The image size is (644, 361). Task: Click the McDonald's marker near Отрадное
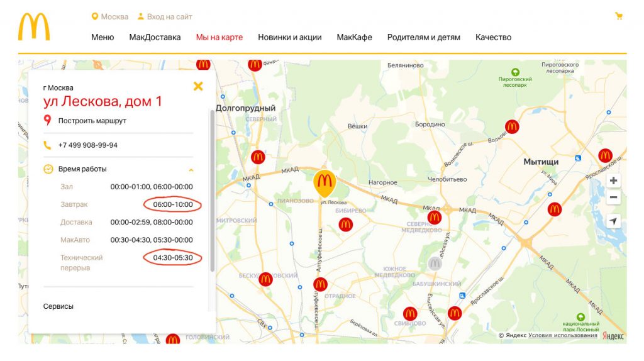tap(320, 284)
